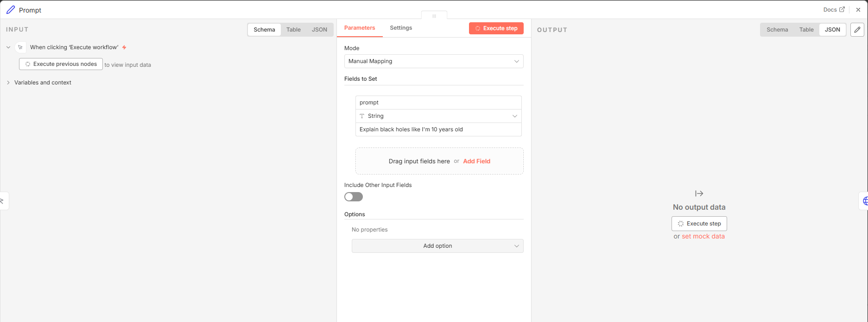This screenshot has width=868, height=322.
Task: Enable Include Other Input Fields toggle
Action: [x=354, y=197]
